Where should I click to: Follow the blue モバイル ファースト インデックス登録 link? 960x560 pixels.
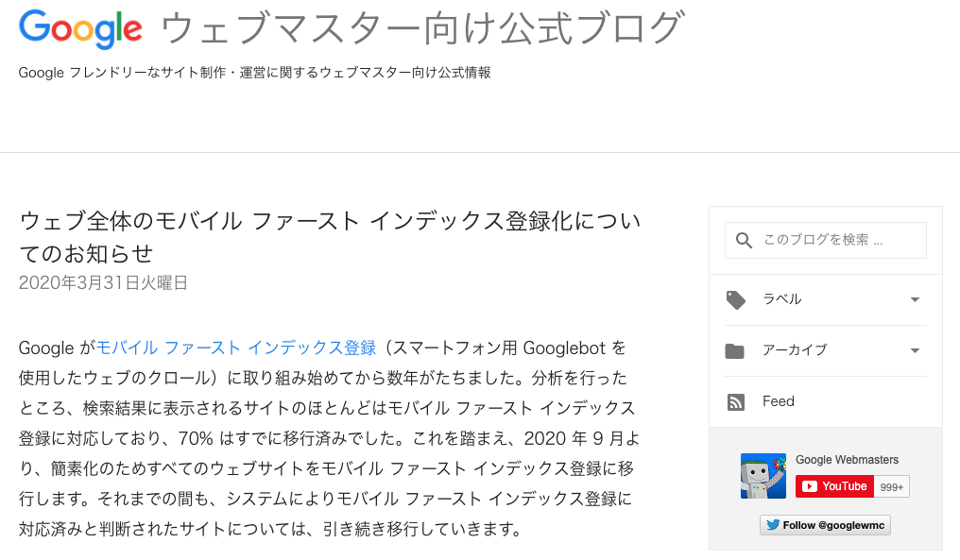point(236,348)
